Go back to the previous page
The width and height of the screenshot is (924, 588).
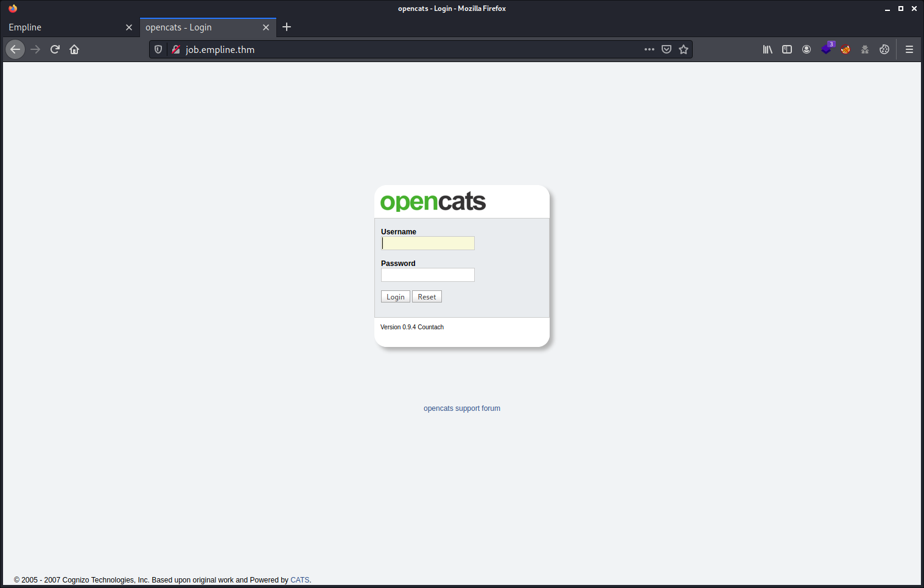pos(15,49)
